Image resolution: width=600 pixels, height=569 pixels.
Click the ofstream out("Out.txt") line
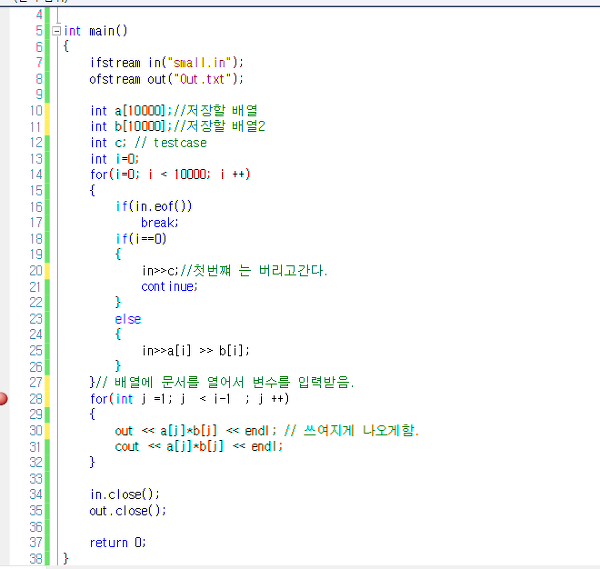(x=166, y=79)
